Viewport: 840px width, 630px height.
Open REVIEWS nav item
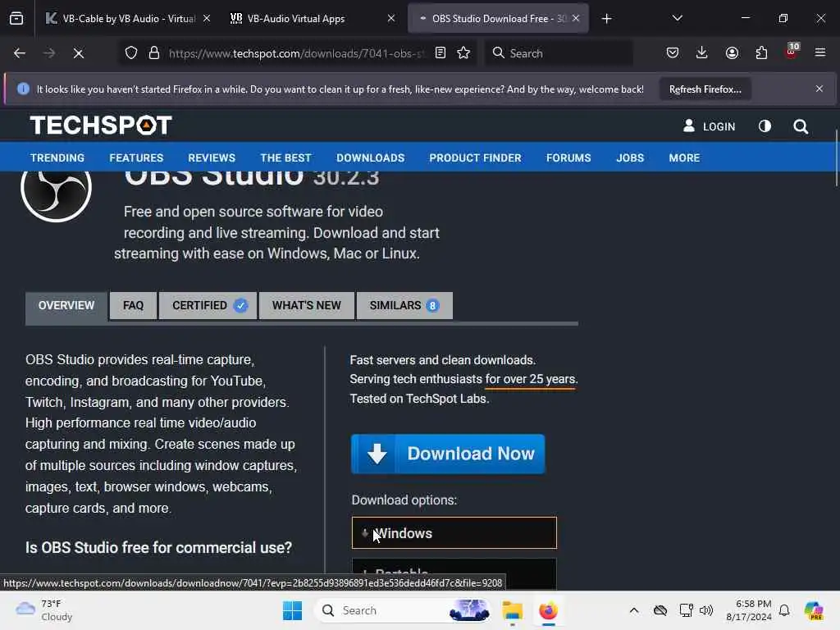[212, 158]
